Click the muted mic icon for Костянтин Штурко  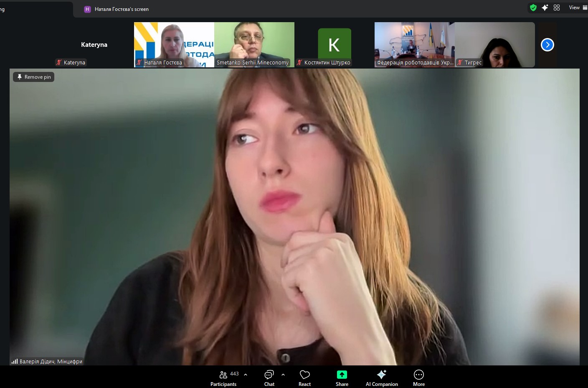point(299,62)
